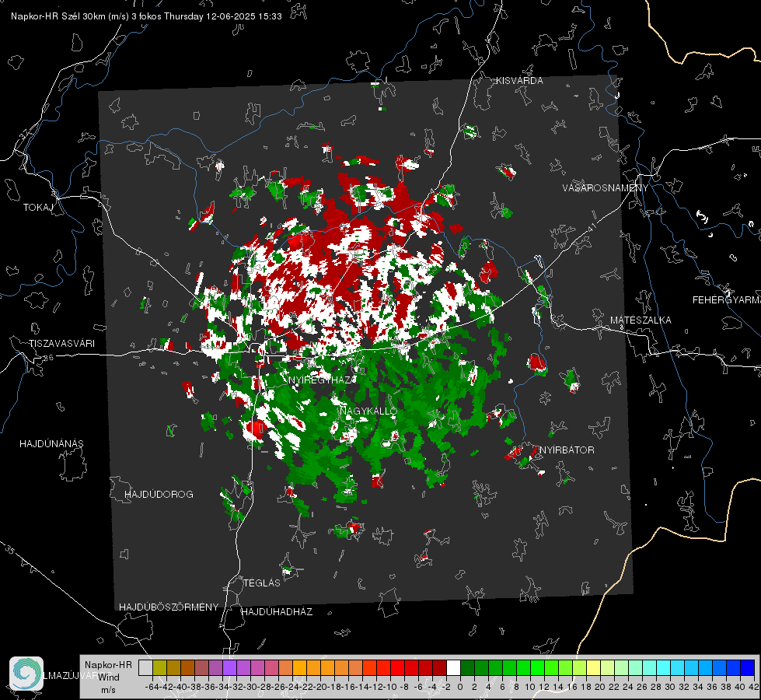
Task: Click the HAJDÚBÖSZÖRMÉNY label
Action: [169, 607]
